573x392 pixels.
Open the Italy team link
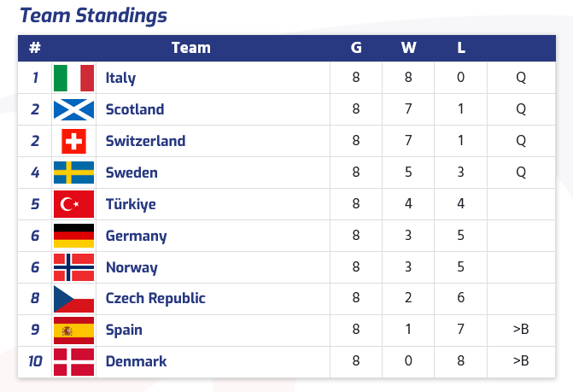click(120, 78)
